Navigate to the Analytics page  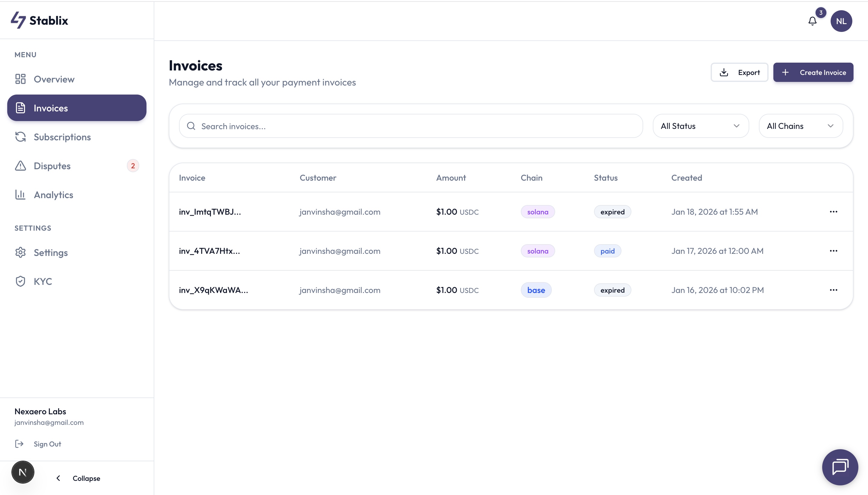click(x=53, y=195)
